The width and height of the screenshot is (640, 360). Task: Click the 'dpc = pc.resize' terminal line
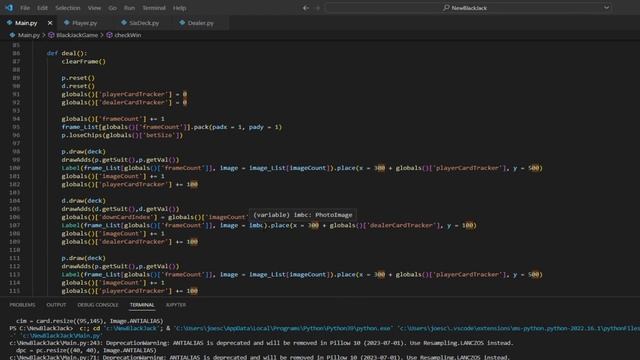(x=86, y=350)
